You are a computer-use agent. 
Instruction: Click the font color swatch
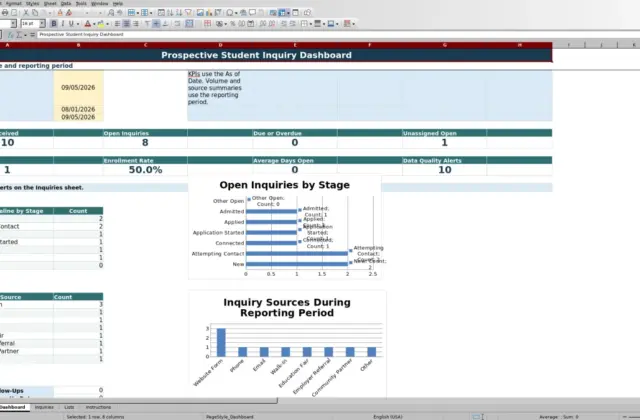[x=87, y=24]
